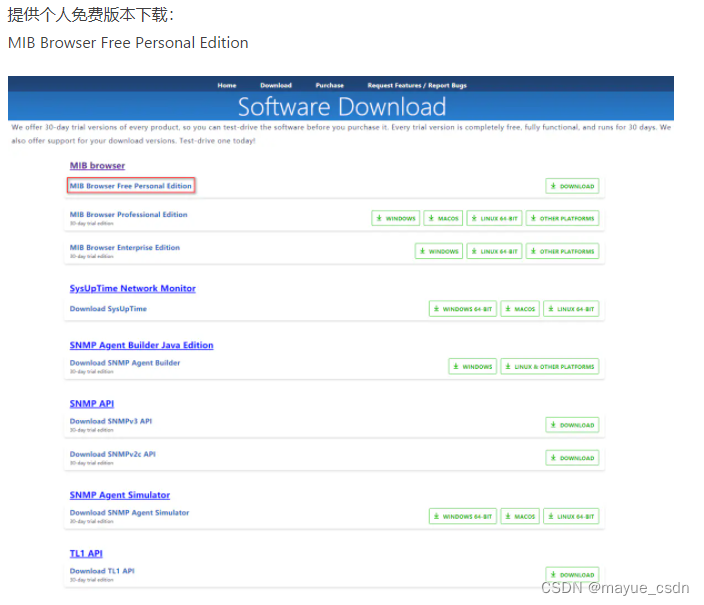Click Download button for SNMPv2c API
704x605 pixels.
(572, 458)
